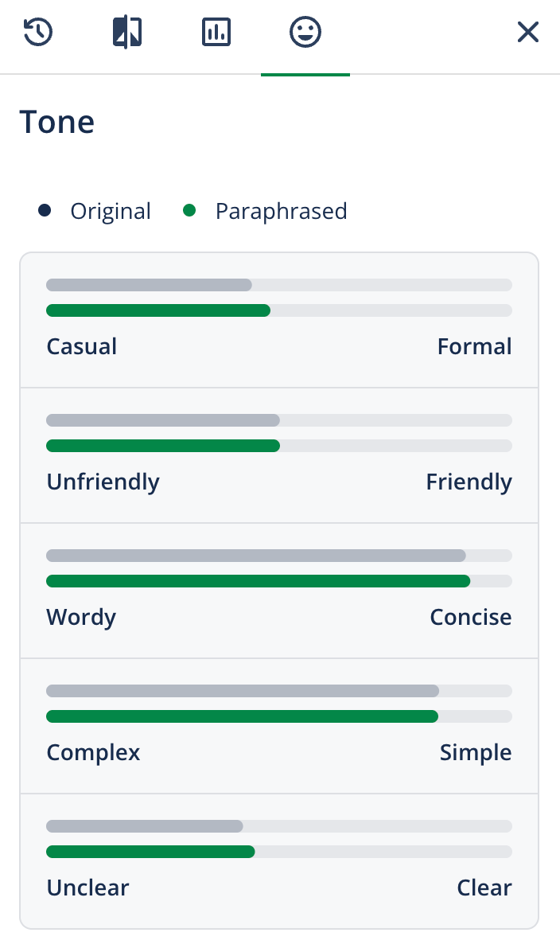Click the Clear label
This screenshot has height=952, width=560.
pyautogui.click(x=484, y=888)
